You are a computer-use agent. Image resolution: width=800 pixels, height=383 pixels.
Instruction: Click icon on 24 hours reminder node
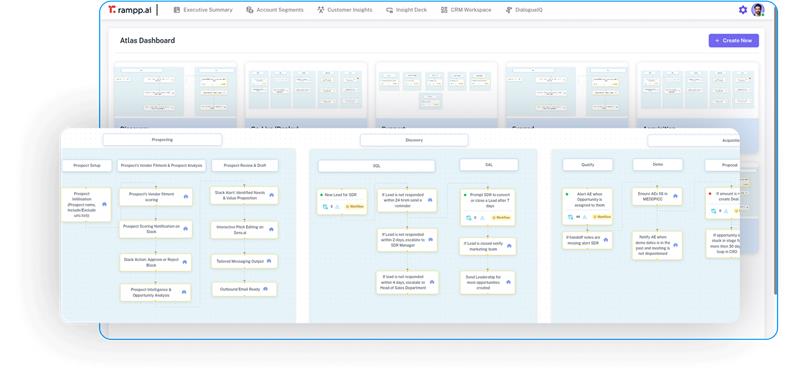tap(430, 200)
